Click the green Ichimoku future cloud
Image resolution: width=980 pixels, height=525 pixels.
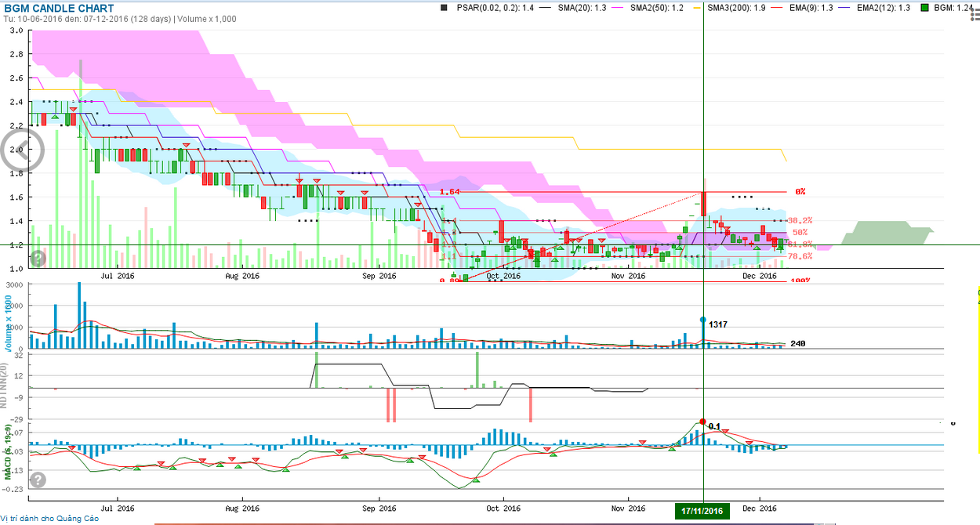click(x=887, y=234)
